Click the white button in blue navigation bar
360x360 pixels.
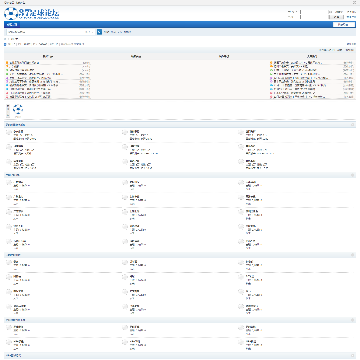(344, 25)
